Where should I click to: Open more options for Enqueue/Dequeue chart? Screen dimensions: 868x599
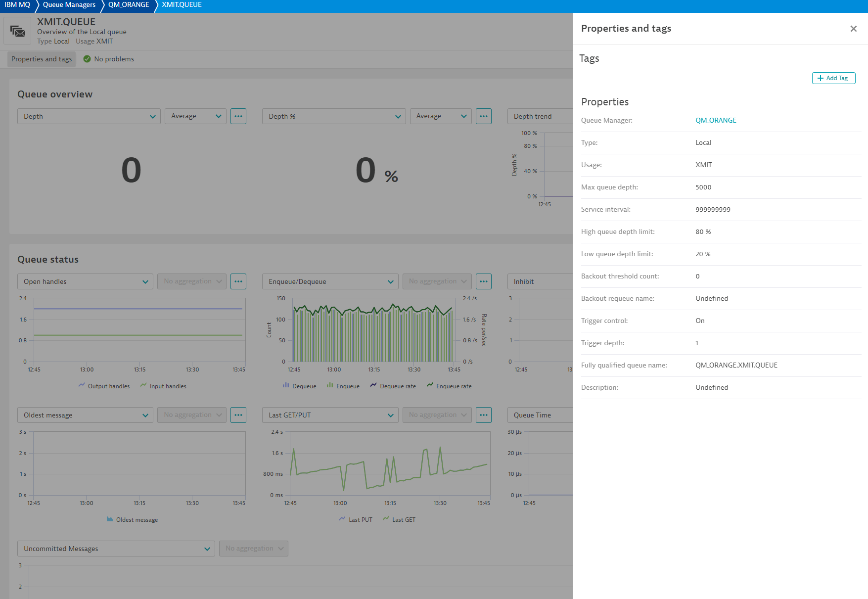[x=483, y=281]
